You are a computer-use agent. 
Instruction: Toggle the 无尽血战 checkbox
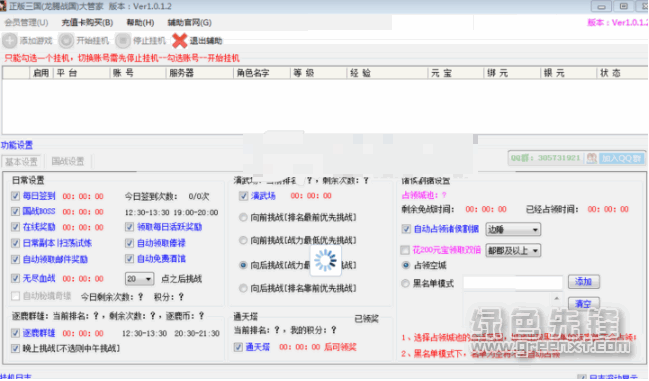click(15, 278)
